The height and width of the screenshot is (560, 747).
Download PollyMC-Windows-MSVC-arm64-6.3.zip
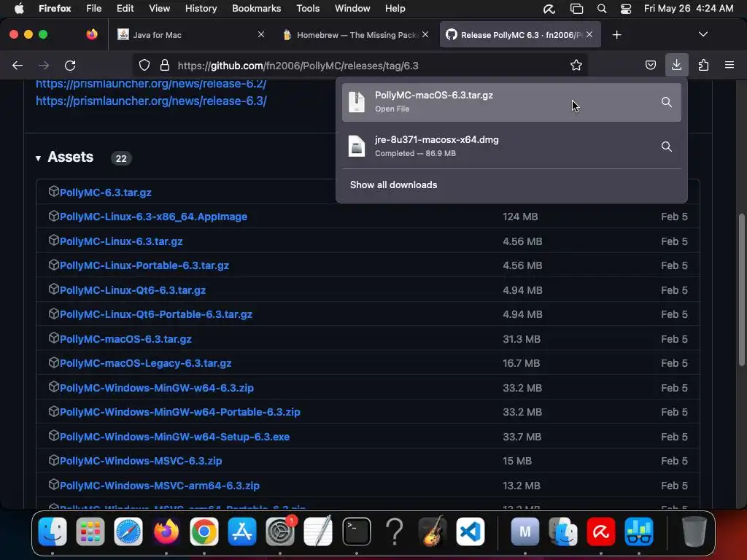pos(160,486)
